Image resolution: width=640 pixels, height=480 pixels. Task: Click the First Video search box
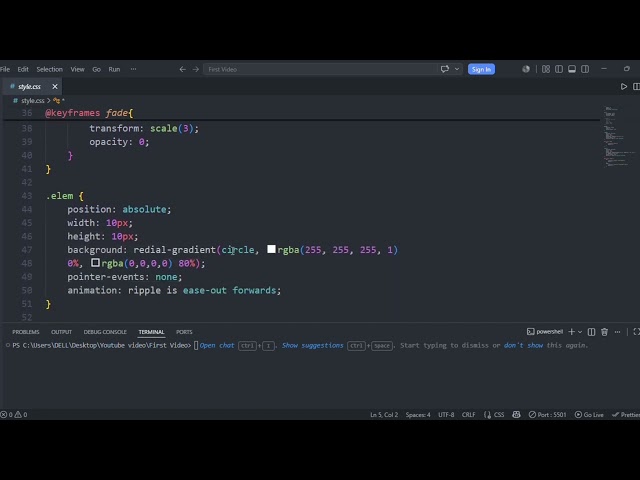point(320,69)
